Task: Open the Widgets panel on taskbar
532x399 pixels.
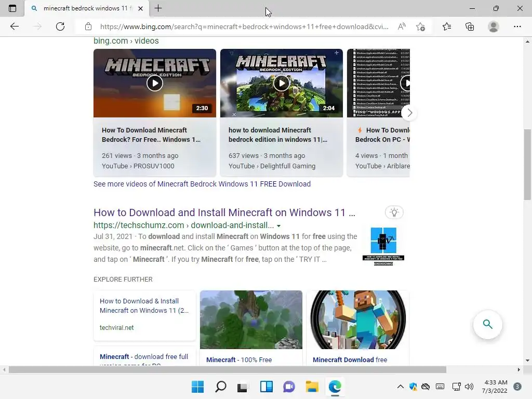Action: (267, 387)
